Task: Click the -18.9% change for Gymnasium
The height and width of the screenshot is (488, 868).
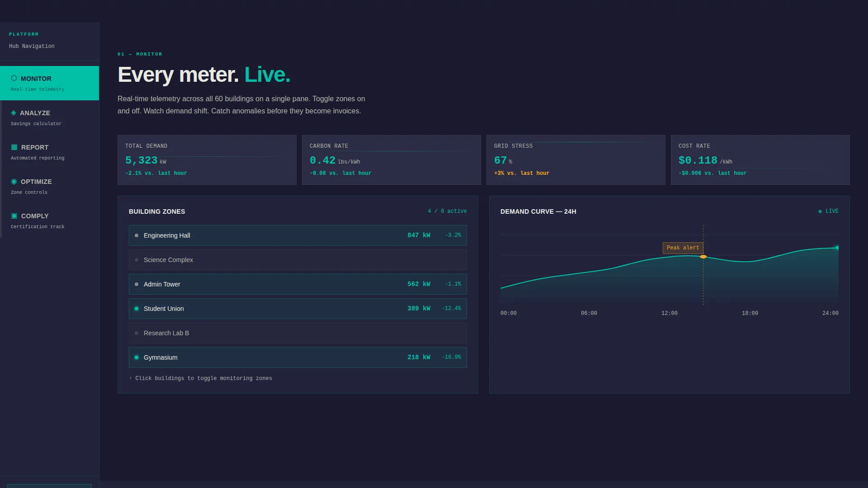Action: tap(452, 357)
